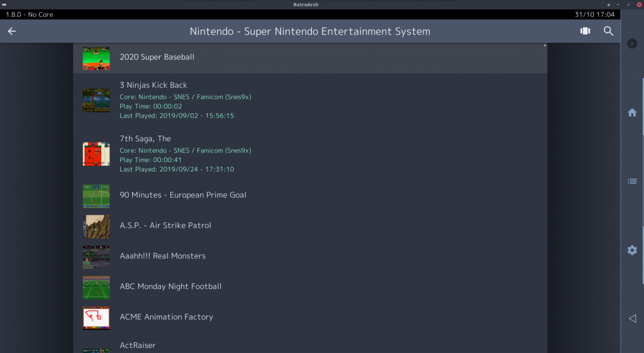Select ActRaiser entry
This screenshot has height=353, width=644.
click(x=310, y=344)
